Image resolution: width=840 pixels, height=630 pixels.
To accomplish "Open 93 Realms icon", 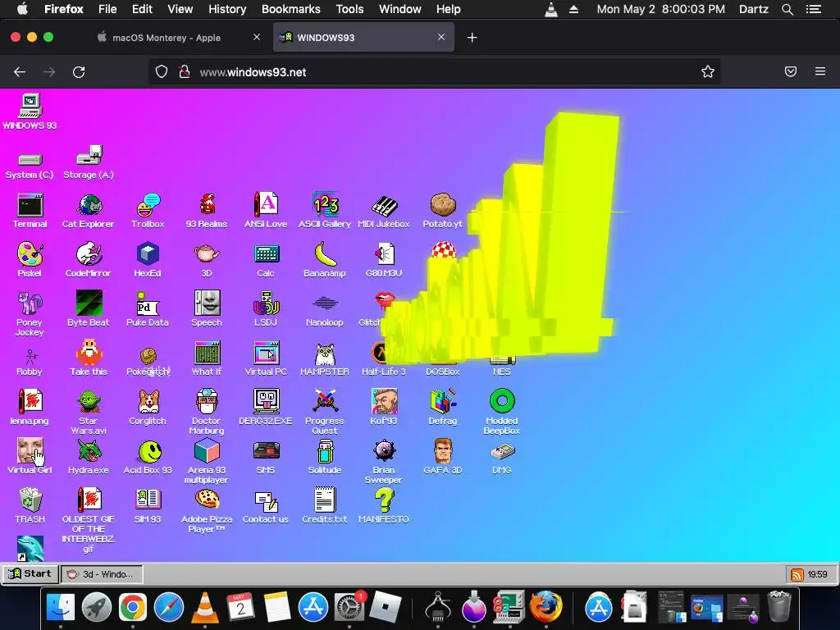I will 207,211.
